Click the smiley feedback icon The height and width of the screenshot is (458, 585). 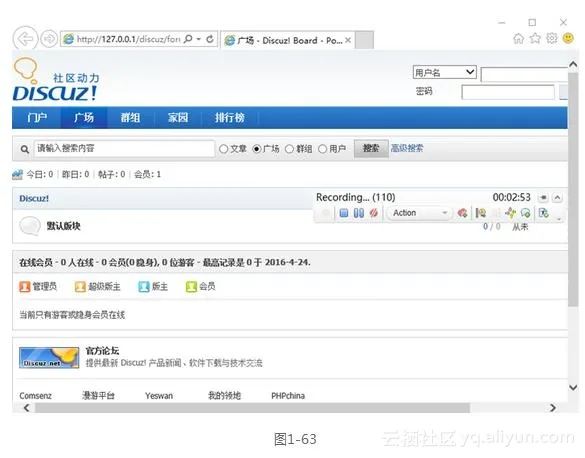(568, 38)
